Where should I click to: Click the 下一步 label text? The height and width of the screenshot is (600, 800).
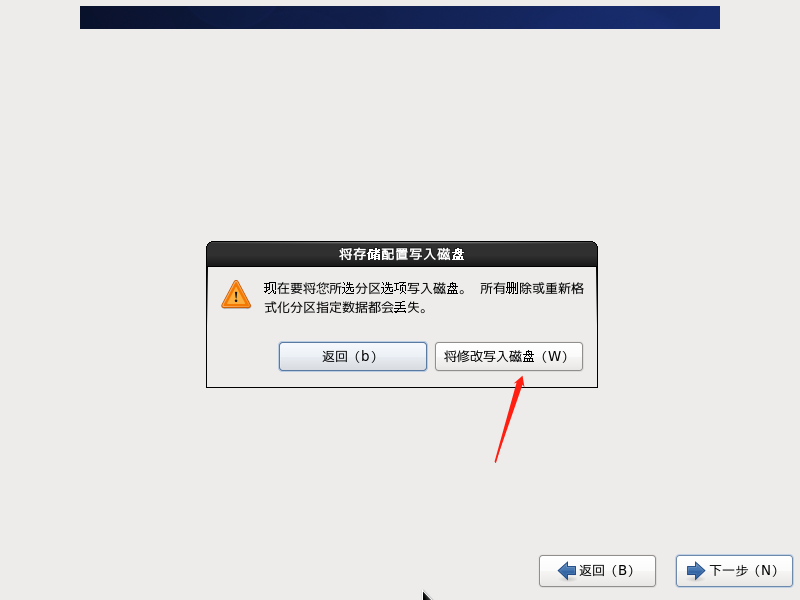(728, 570)
